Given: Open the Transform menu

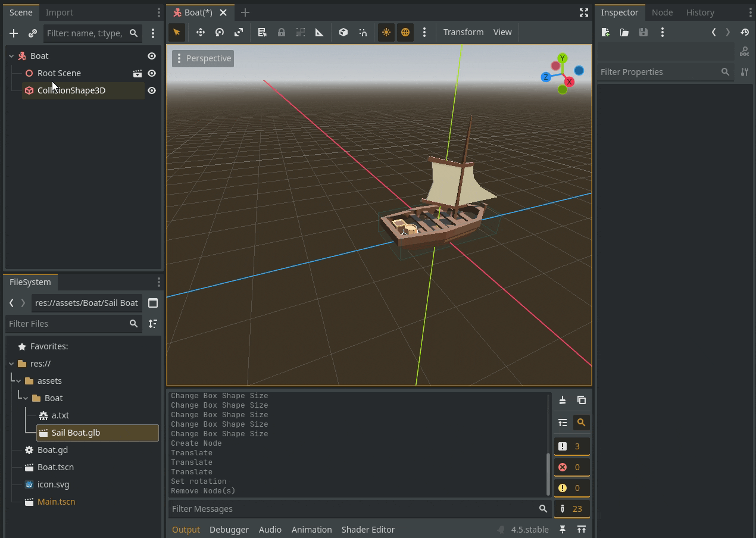Looking at the screenshot, I should (x=463, y=32).
